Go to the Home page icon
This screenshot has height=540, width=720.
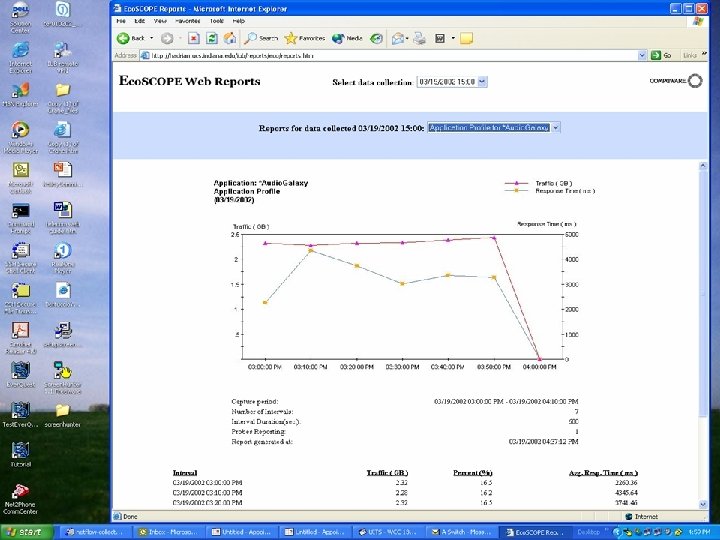[x=230, y=39]
